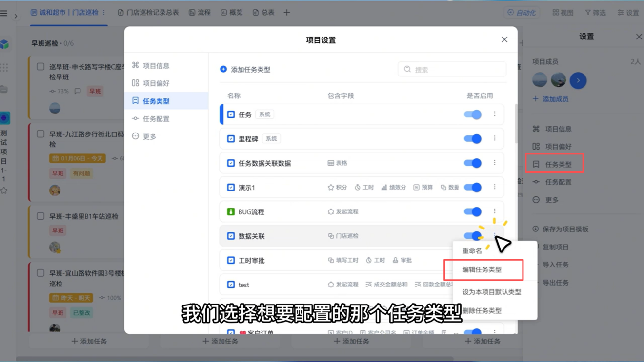Image resolution: width=644 pixels, height=362 pixels.
Task: Open 项目信息 in right settings panel
Action: pos(553,129)
